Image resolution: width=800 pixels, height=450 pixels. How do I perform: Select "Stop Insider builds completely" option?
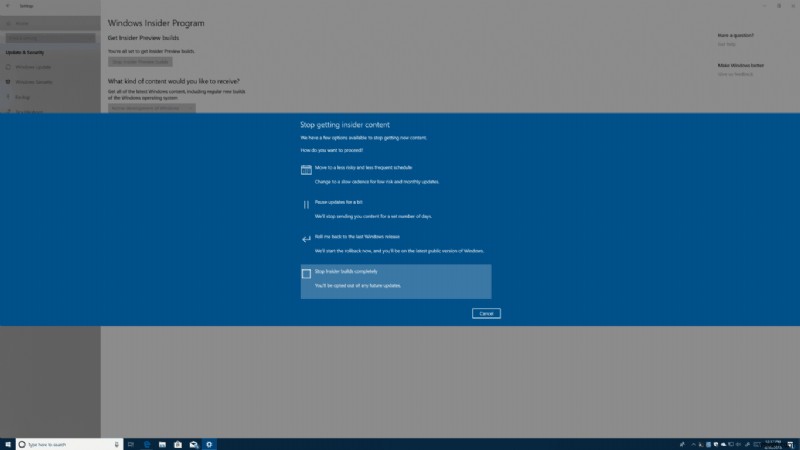396,282
